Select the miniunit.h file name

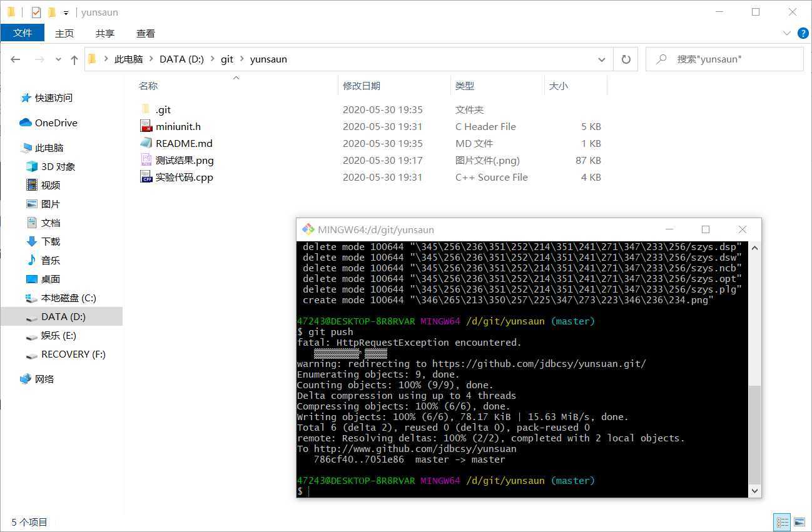pos(178,126)
